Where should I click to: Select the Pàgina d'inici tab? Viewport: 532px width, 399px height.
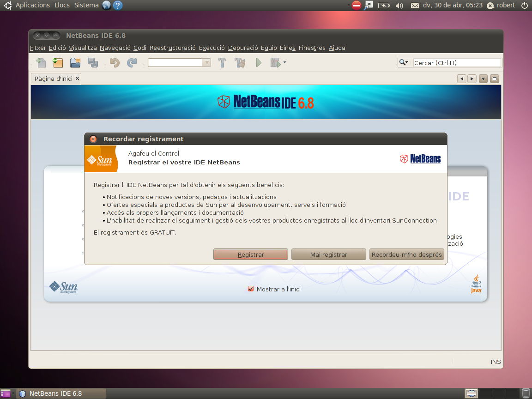point(53,79)
